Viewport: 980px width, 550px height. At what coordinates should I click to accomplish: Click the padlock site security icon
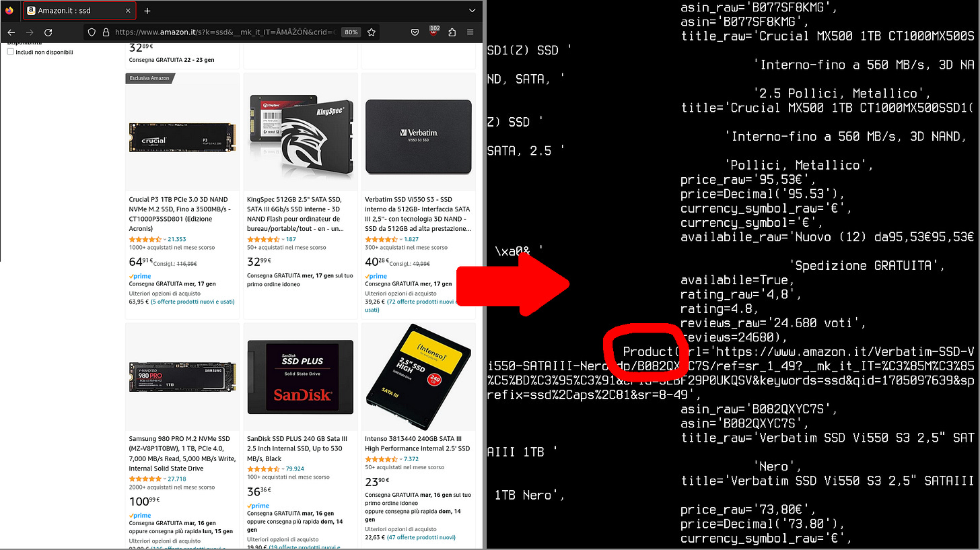click(106, 32)
